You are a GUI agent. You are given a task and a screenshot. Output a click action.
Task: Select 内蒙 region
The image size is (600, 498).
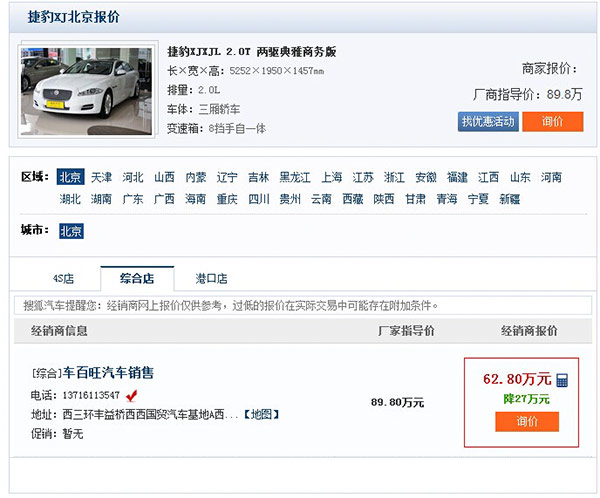[x=196, y=177]
